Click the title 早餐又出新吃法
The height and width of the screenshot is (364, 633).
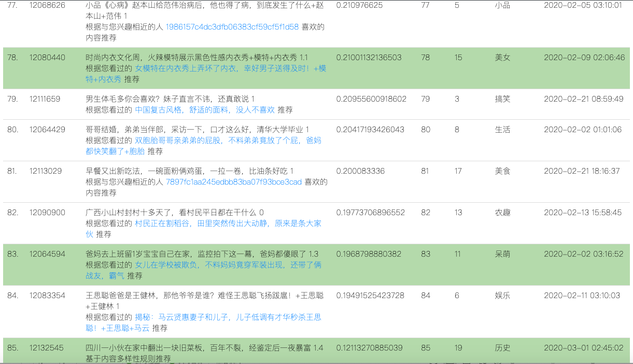[x=190, y=171]
